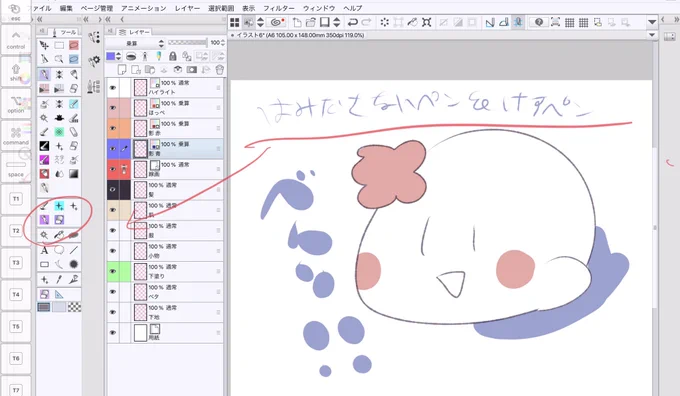Adjust the layer opacity 100 stepper
Image resolution: width=680 pixels, height=396 pixels.
point(223,43)
